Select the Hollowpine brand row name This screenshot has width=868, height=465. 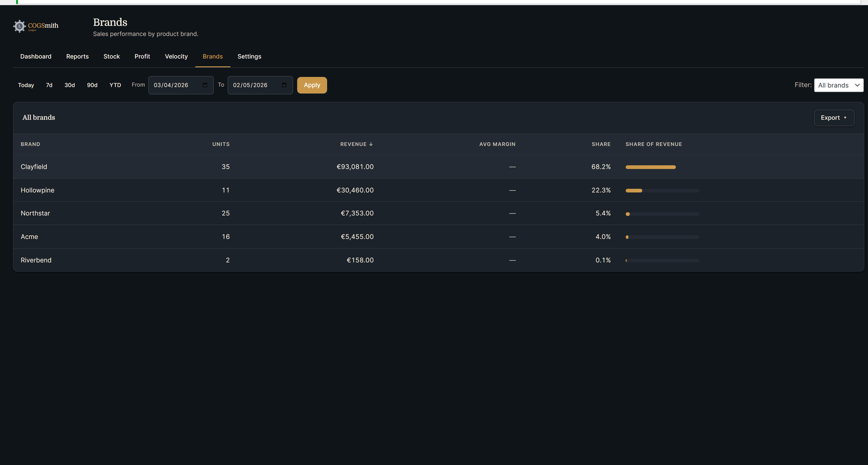point(37,190)
